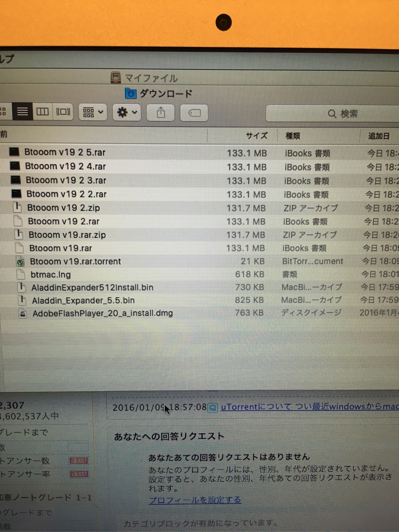Click 618 KB size of btmac.lng
This screenshot has width=399, height=532.
coord(250,274)
